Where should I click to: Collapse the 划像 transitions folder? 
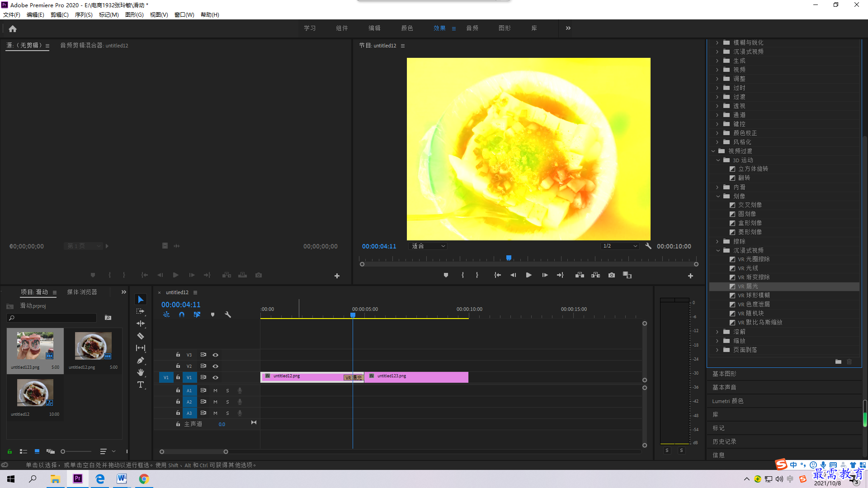718,196
